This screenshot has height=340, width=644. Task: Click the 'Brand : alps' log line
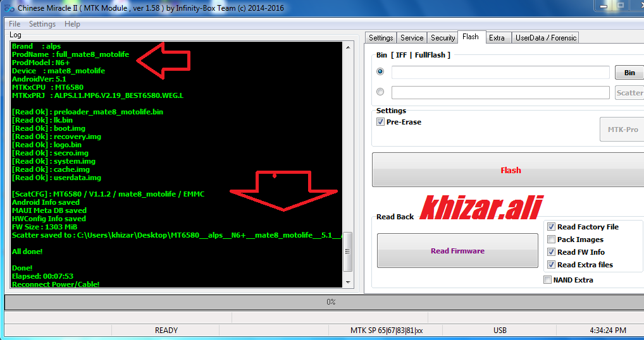pos(36,46)
